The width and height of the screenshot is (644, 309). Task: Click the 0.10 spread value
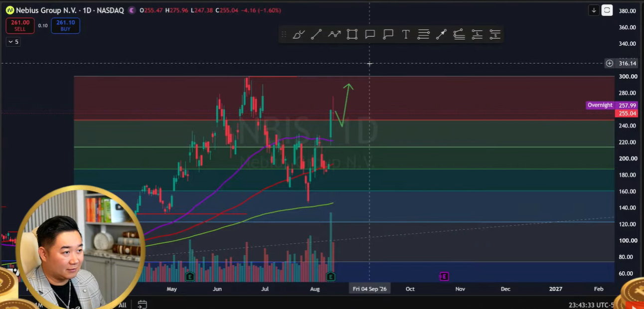[x=43, y=26]
